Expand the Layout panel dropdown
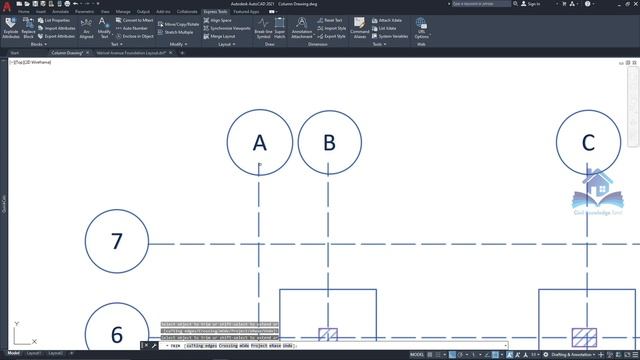Screen dimensions: 640x360 (x=227, y=44)
